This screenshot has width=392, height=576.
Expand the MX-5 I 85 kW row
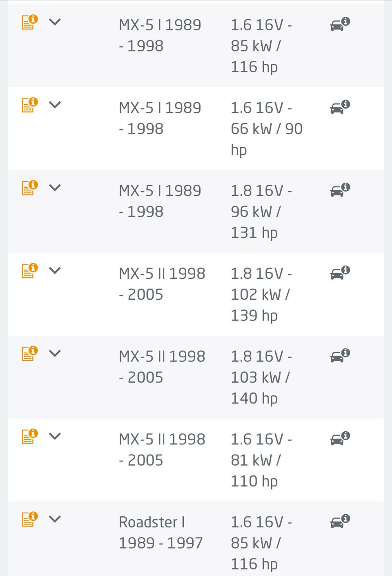(55, 22)
